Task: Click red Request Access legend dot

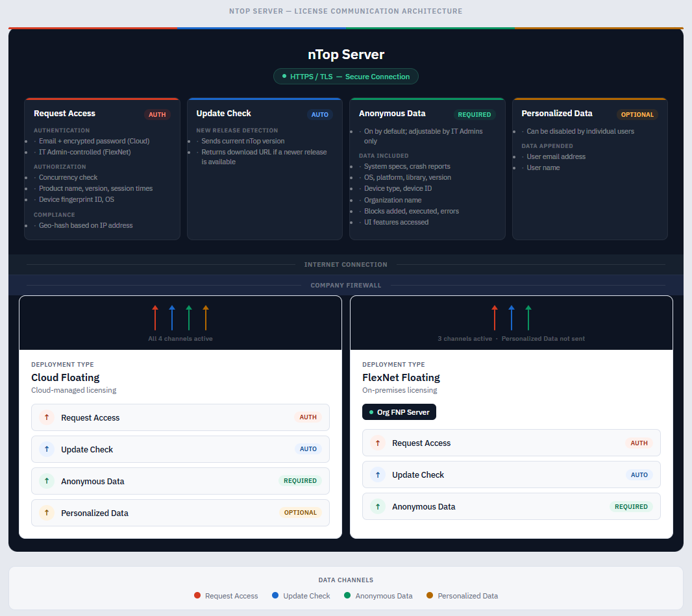Action: [197, 595]
